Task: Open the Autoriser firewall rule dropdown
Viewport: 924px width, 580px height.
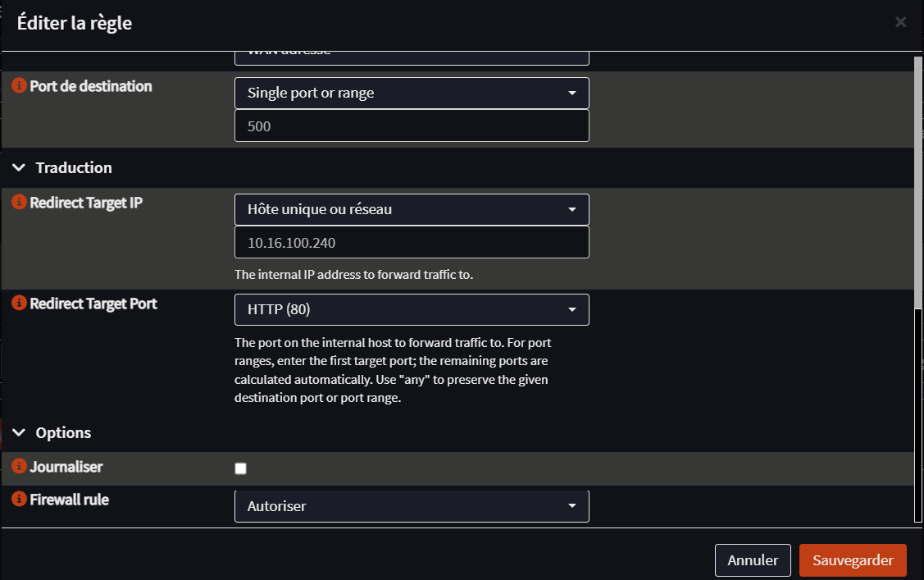Action: click(x=412, y=506)
